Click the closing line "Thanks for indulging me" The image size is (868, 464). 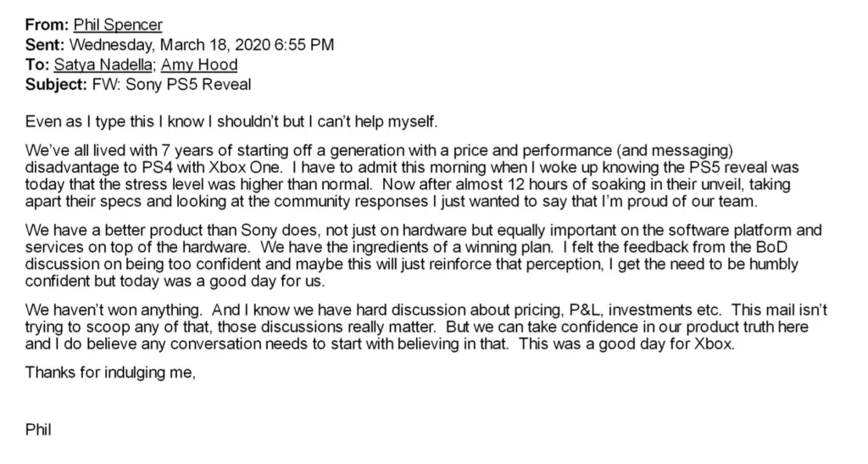coord(110,372)
